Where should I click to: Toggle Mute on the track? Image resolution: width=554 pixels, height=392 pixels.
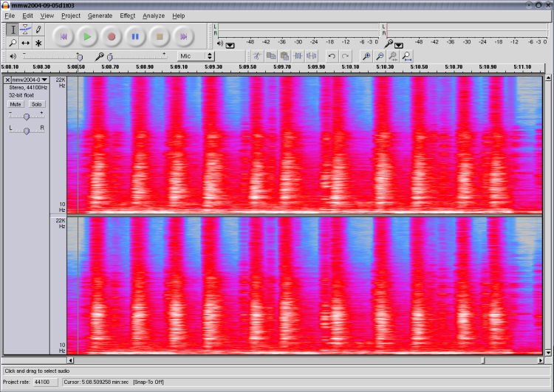[16, 104]
